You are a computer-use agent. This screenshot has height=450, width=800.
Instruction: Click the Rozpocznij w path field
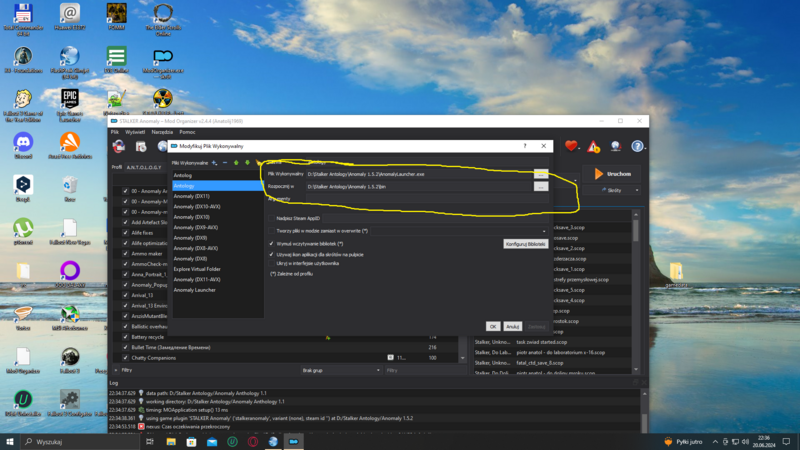pyautogui.click(x=418, y=187)
